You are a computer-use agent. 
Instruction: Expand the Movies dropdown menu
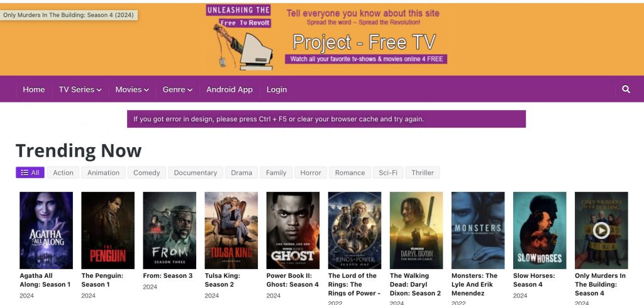132,89
